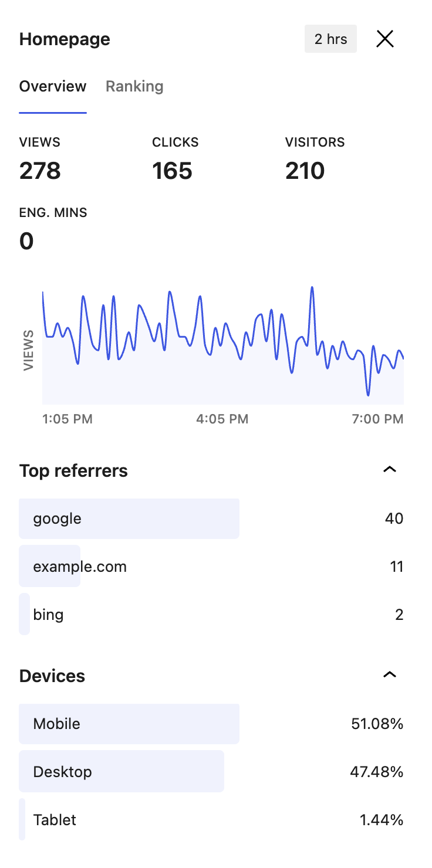Click the VISITORS metric value 210
This screenshot has width=432, height=868.
coord(305,171)
